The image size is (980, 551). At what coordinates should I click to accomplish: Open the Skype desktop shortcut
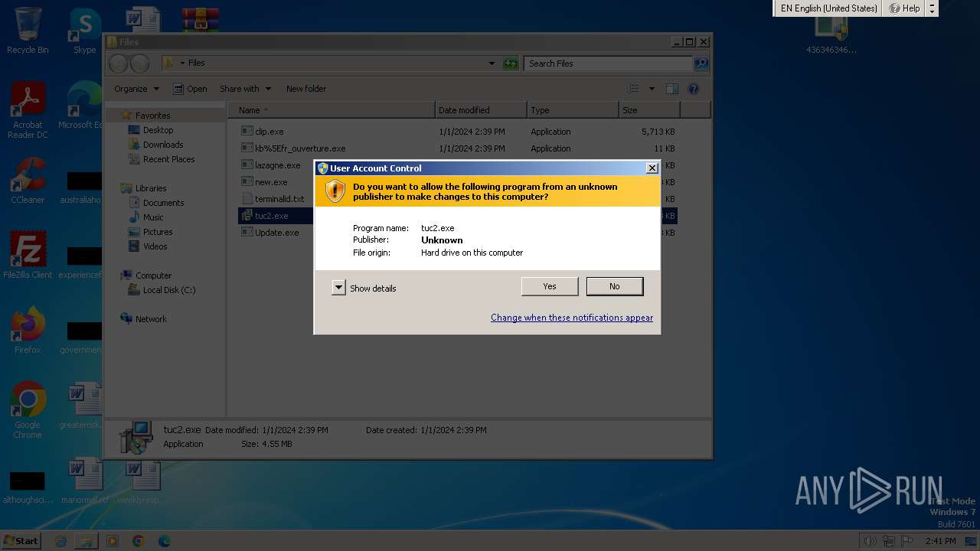coord(85,31)
